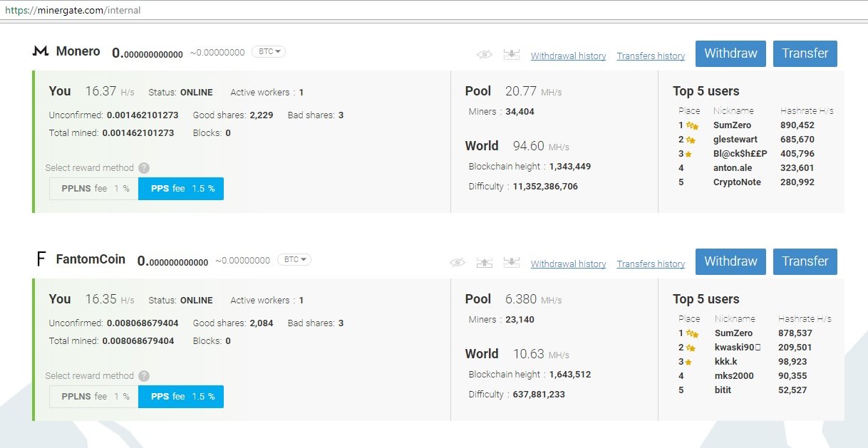Click the FantomCoin F logo icon
This screenshot has width=868, height=448.
41,259
